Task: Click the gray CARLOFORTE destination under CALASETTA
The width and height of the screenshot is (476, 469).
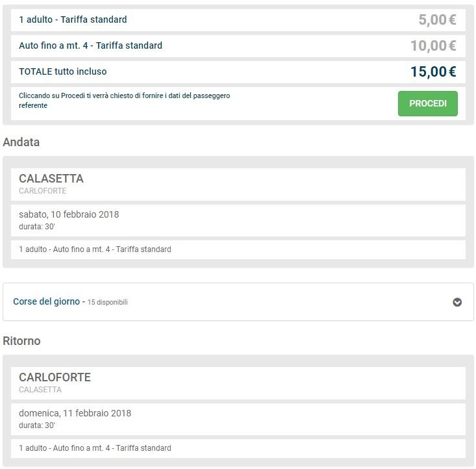Action: click(x=42, y=191)
